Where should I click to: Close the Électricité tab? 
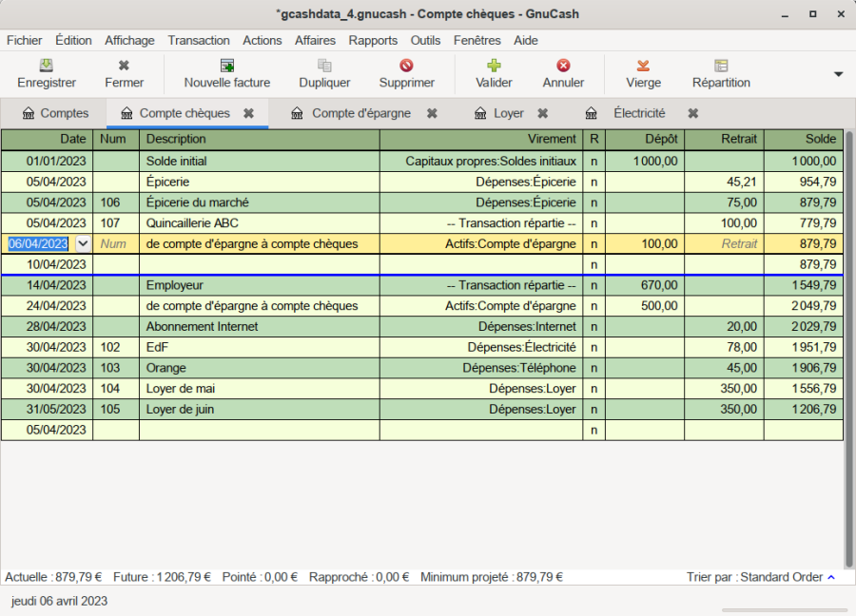pos(693,113)
